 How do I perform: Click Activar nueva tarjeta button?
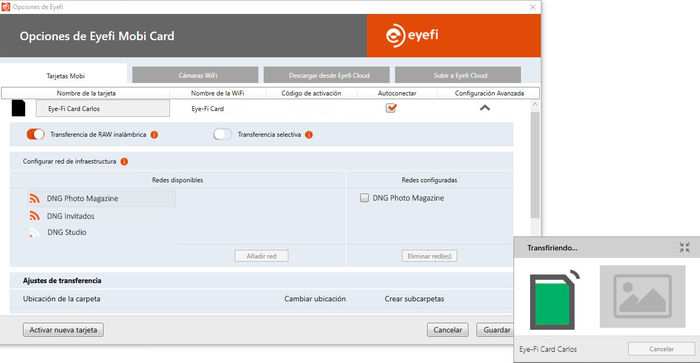[x=63, y=330]
